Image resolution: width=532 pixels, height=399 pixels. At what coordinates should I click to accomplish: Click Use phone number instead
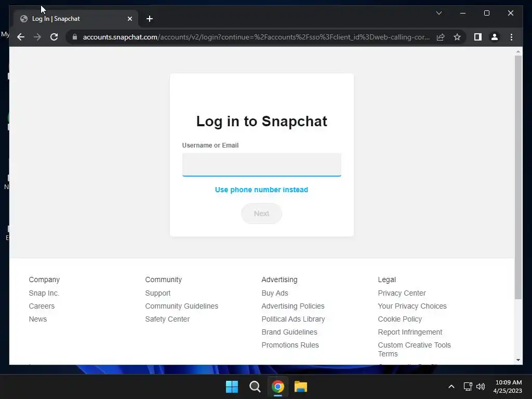coord(262,190)
